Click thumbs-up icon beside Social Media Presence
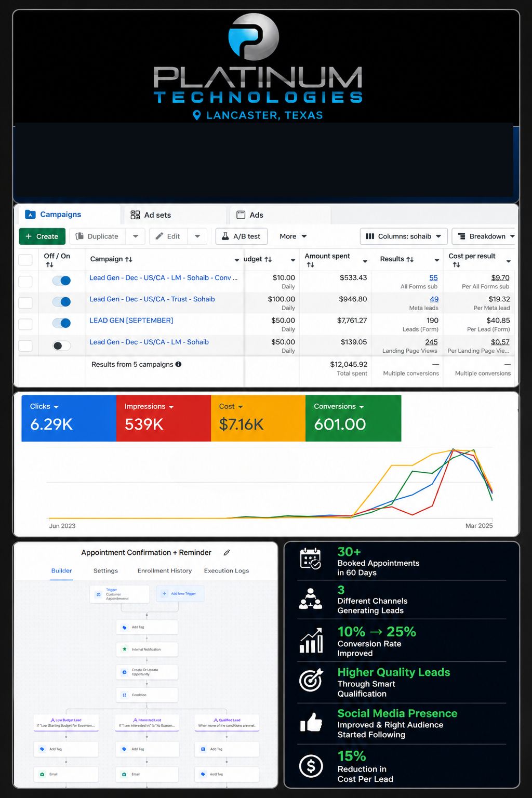 click(311, 722)
